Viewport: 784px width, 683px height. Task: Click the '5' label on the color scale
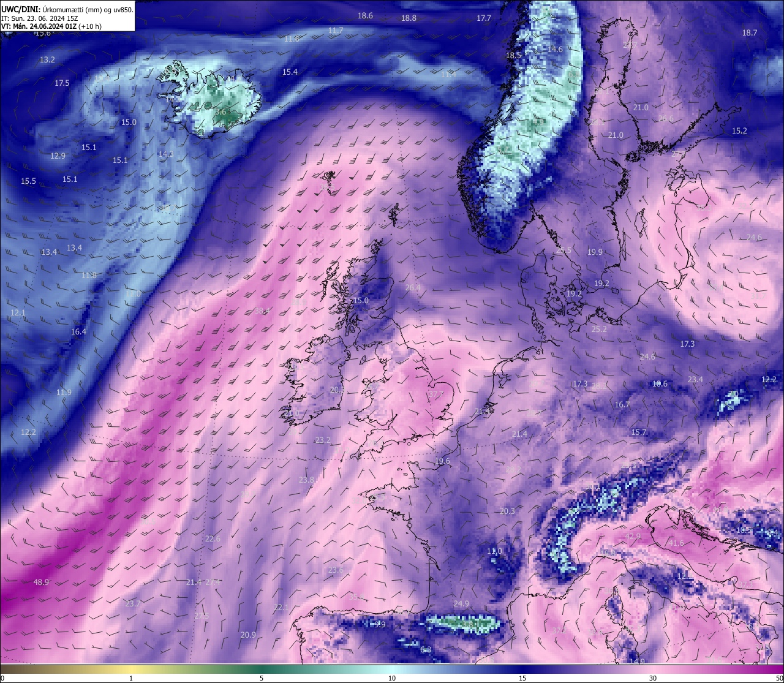(x=262, y=678)
